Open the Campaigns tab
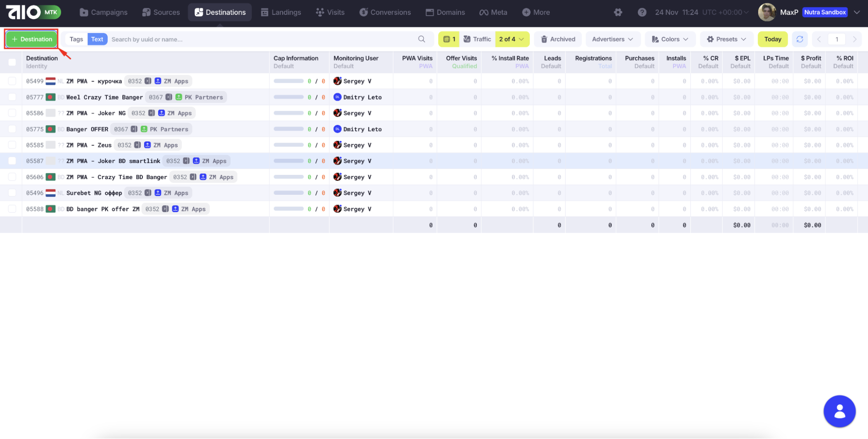 (x=103, y=12)
